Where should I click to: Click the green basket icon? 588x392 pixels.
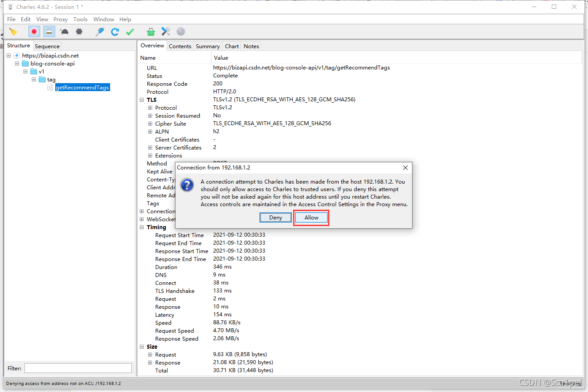pyautogui.click(x=151, y=31)
